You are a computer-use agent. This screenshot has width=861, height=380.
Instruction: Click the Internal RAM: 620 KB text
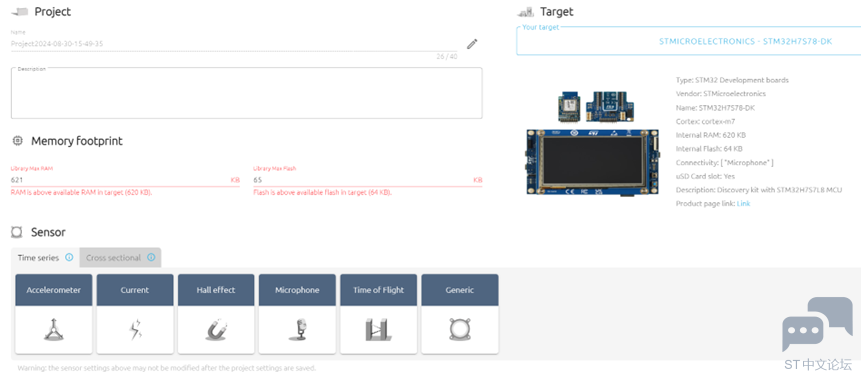711,135
